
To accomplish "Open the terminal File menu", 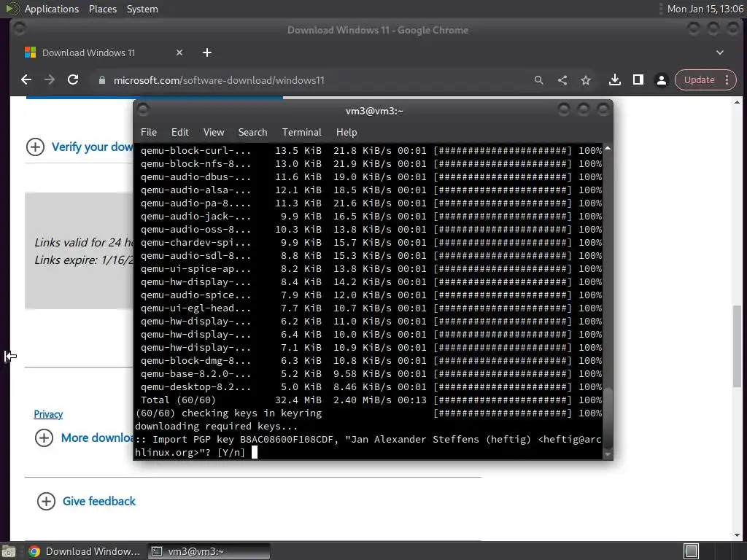I will 149,132.
